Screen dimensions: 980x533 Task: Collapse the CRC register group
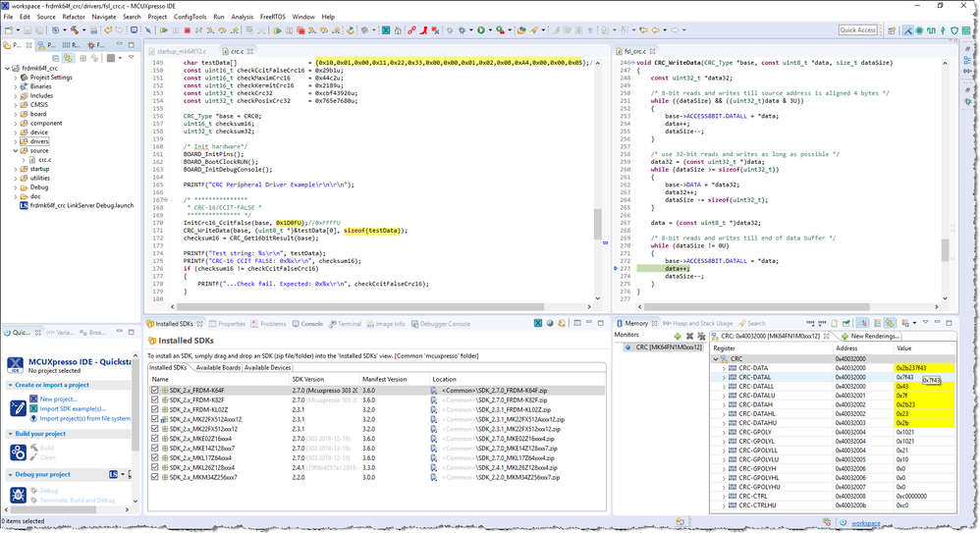coord(716,358)
